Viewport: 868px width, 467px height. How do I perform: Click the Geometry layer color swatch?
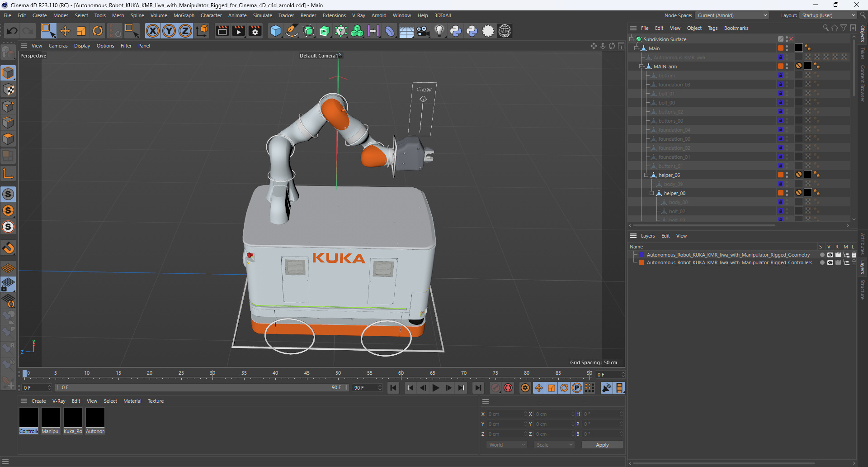point(642,255)
